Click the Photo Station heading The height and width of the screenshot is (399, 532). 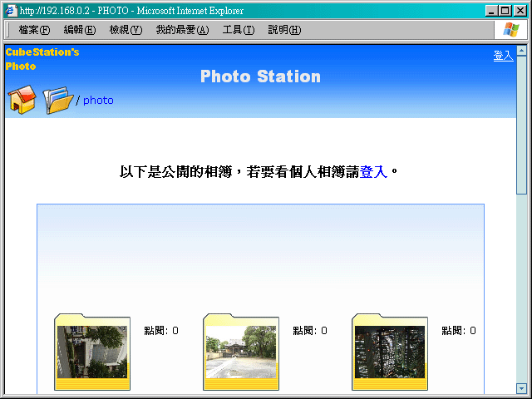pyautogui.click(x=260, y=76)
